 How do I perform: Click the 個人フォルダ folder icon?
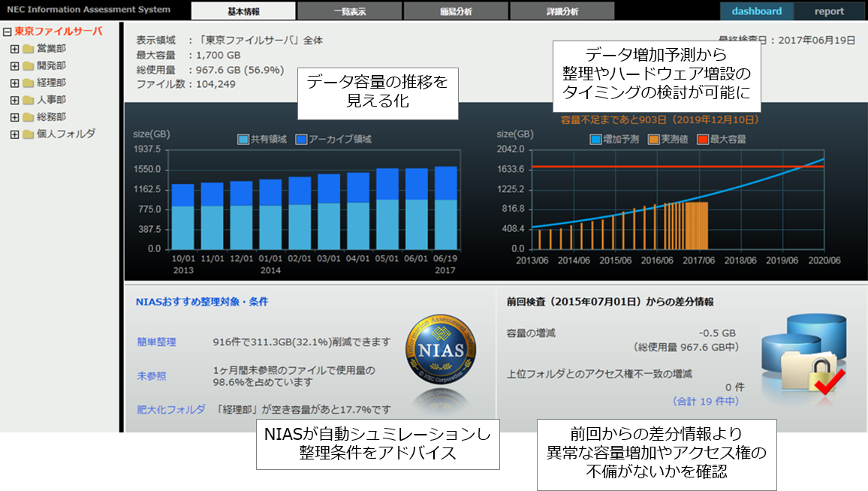tap(29, 134)
